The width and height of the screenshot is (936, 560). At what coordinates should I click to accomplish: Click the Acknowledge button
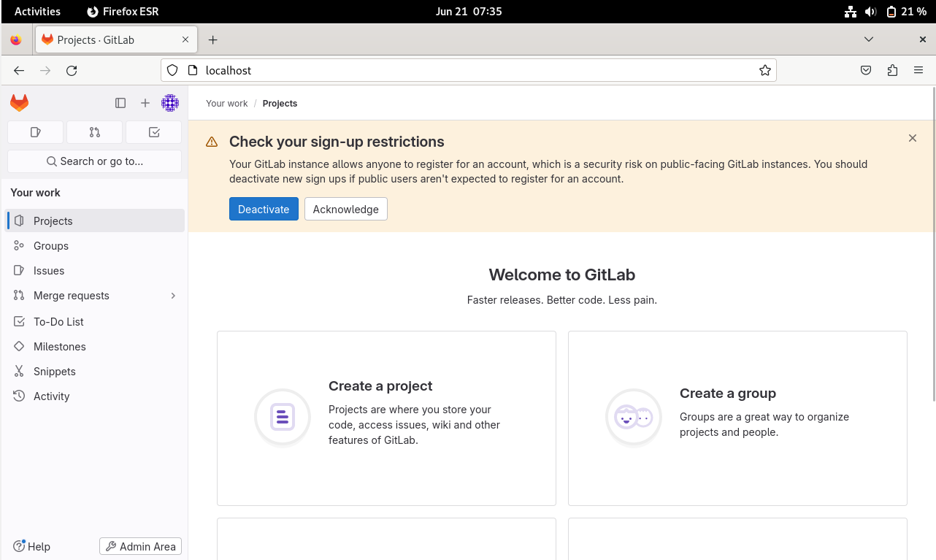point(346,209)
